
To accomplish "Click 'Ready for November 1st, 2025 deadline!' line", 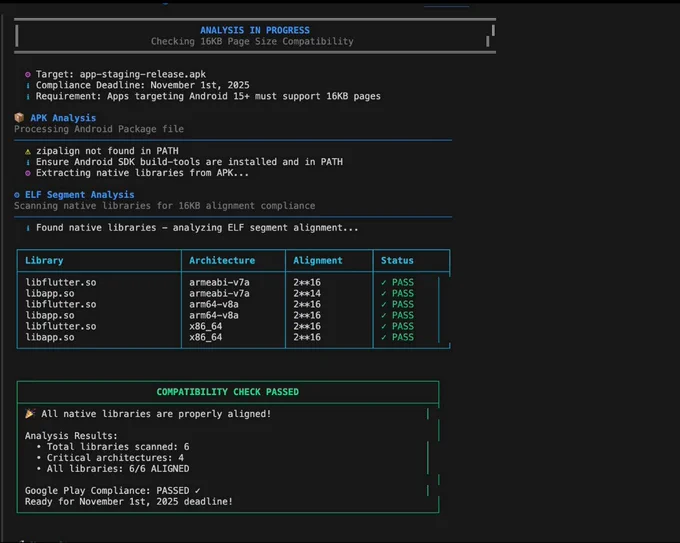I will [129, 501].
